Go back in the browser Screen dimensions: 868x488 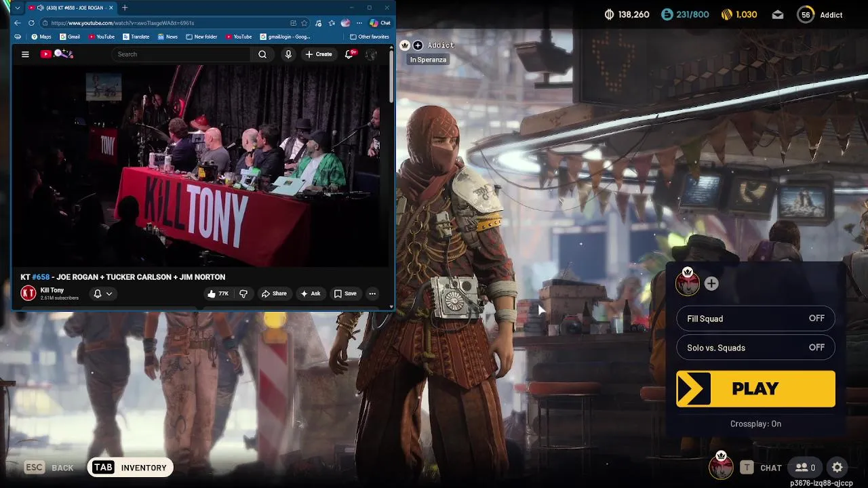(18, 23)
